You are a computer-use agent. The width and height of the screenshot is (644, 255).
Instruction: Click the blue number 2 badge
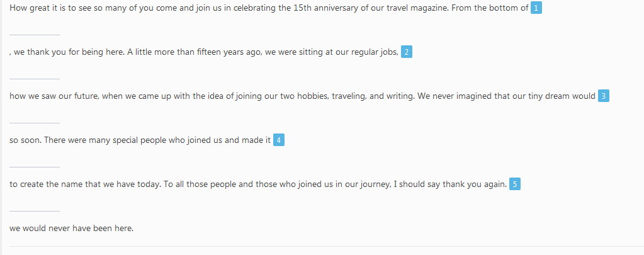[x=406, y=52]
